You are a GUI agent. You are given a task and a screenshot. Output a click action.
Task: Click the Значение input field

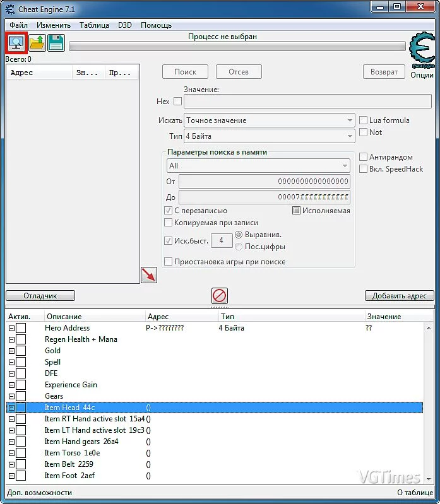click(307, 102)
